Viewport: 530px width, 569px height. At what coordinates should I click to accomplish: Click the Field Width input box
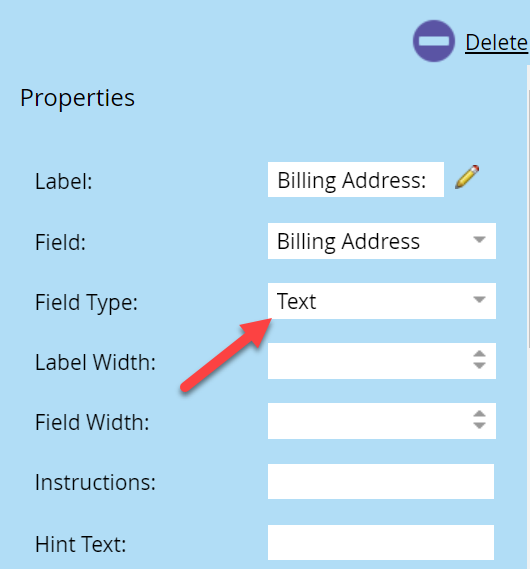[369, 421]
